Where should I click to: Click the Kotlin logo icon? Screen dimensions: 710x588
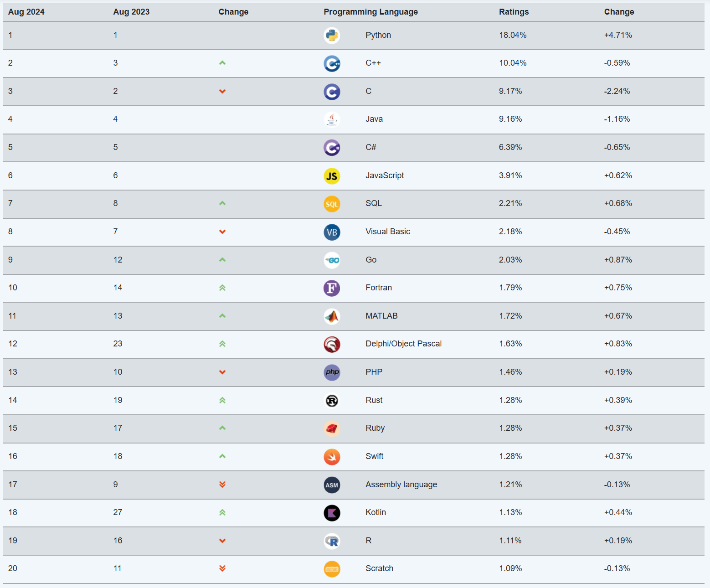point(332,513)
